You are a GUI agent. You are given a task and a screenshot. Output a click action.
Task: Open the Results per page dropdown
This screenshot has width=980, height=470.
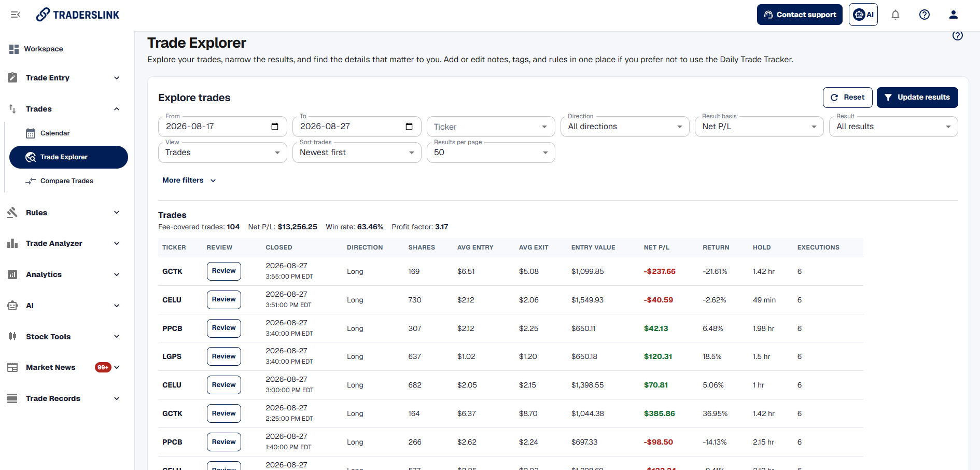point(491,153)
